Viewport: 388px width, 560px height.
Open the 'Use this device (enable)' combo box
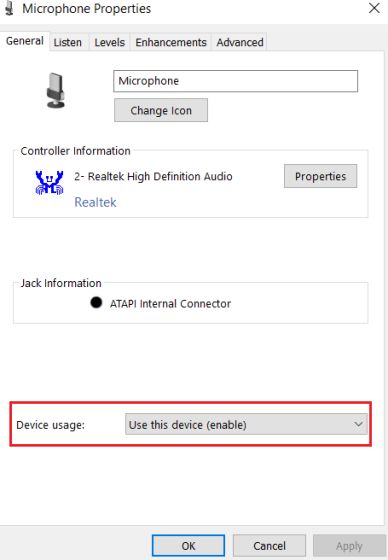tap(246, 424)
